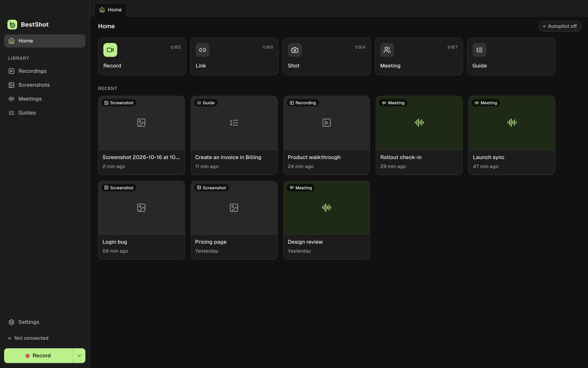This screenshot has height=368, width=588.
Task: Click the "Design review" title text
Action: pos(305,242)
